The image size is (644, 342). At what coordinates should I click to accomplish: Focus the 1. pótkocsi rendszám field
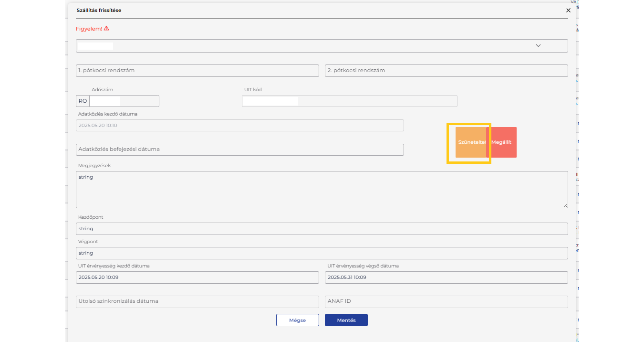pos(197,71)
